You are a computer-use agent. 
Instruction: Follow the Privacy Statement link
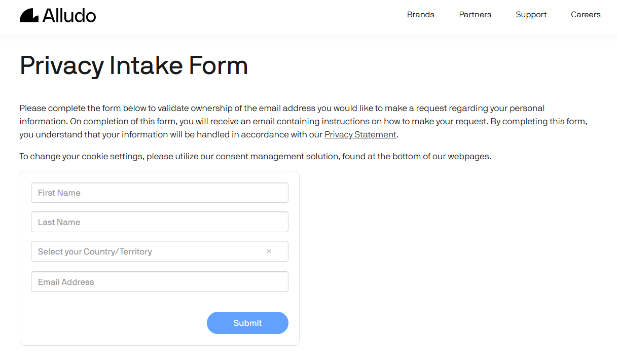coord(360,134)
